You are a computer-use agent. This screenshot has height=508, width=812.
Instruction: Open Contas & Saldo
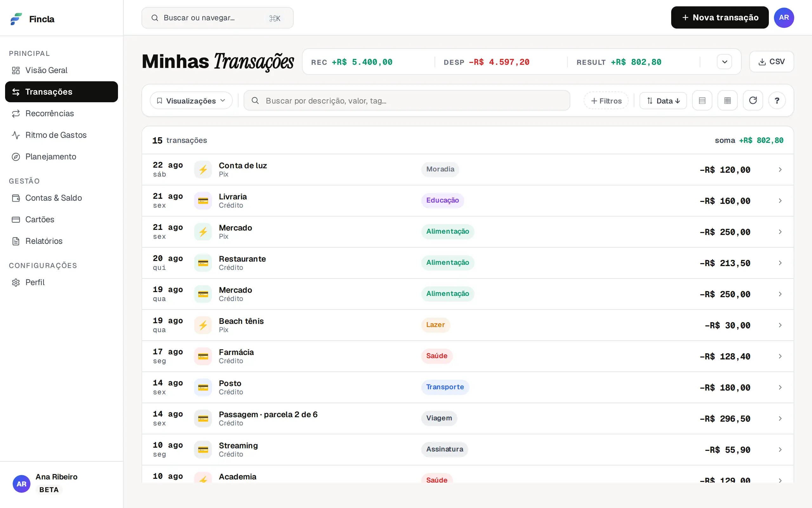click(62, 198)
